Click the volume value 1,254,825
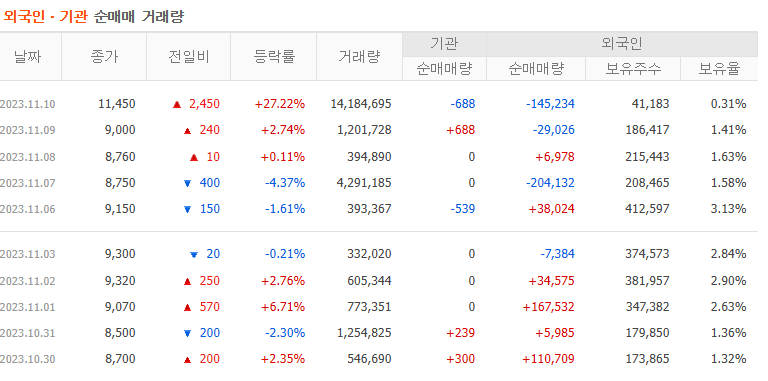The height and width of the screenshot is (381, 768). tap(364, 333)
